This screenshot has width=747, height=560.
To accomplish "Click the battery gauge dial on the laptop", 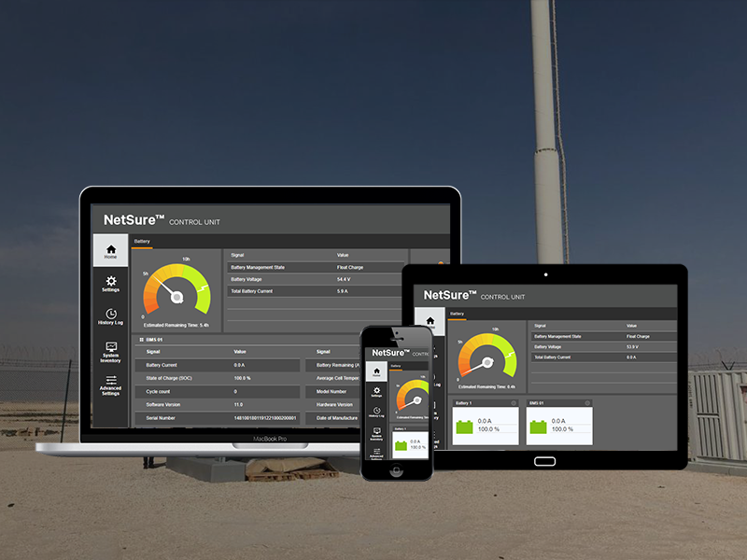I will click(176, 293).
